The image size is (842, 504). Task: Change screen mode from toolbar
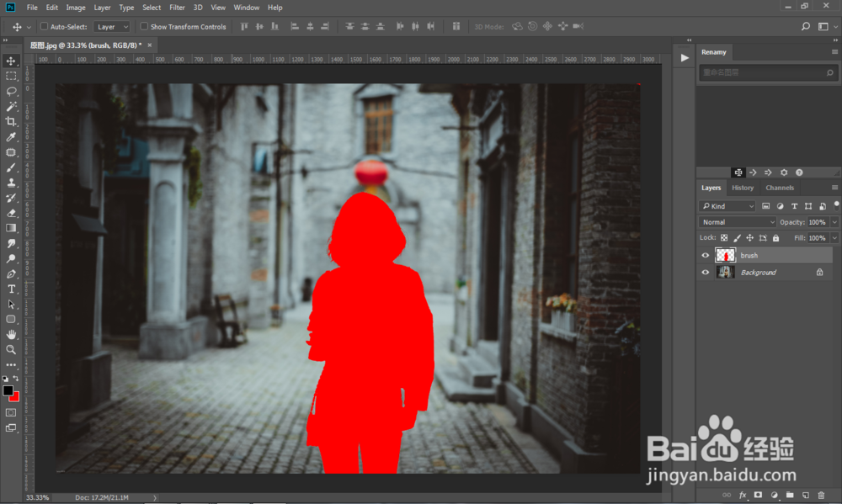[11, 427]
